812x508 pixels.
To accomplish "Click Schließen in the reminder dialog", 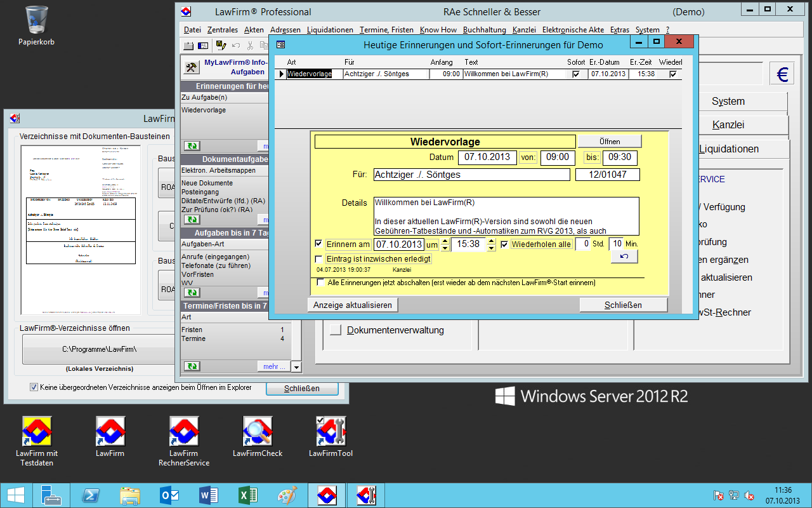I will [623, 305].
